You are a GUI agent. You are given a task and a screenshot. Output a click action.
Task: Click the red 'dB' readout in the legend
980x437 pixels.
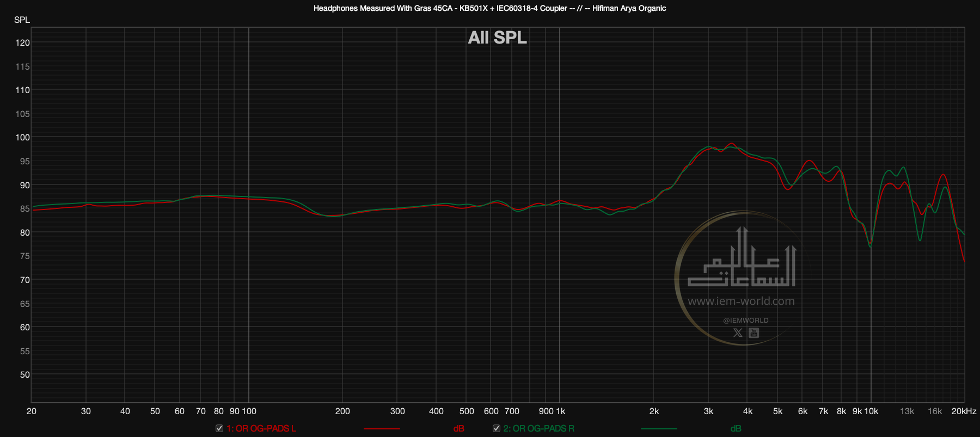458,428
